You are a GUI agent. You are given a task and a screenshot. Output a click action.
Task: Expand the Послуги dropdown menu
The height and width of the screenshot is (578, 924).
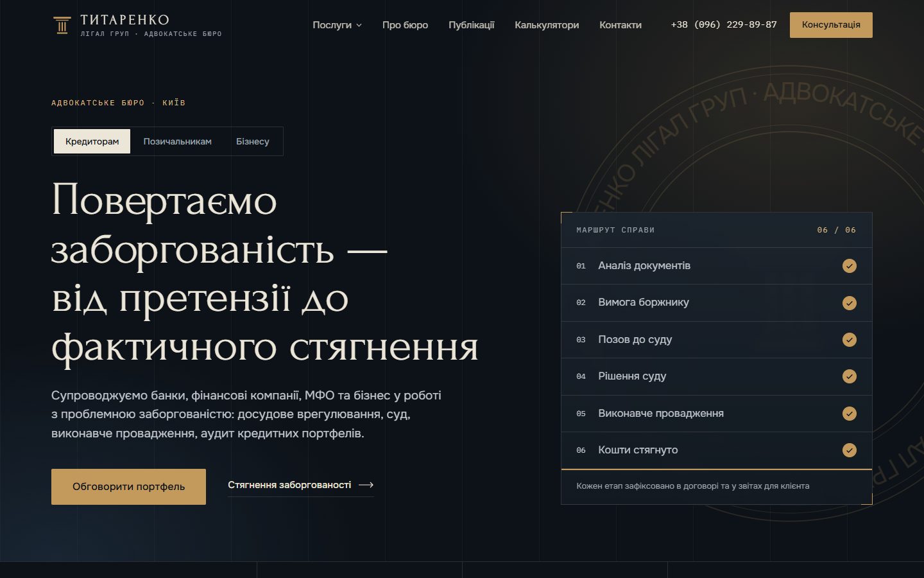(x=337, y=25)
